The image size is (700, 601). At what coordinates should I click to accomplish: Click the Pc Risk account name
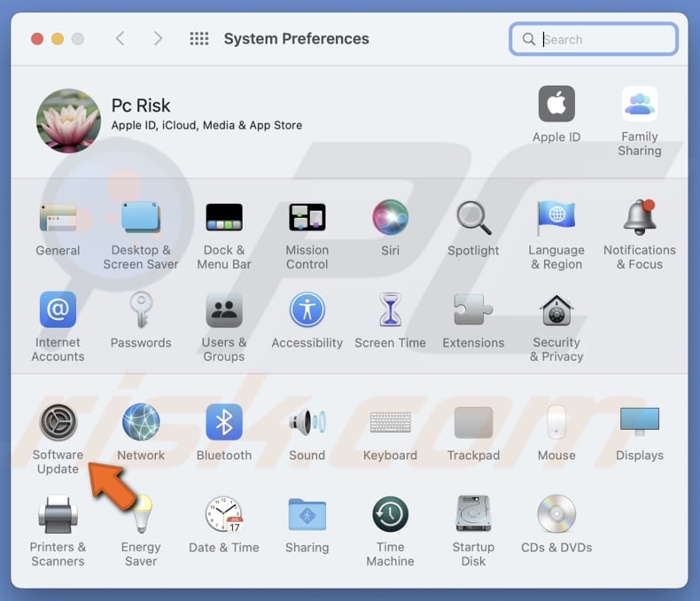[x=141, y=105]
